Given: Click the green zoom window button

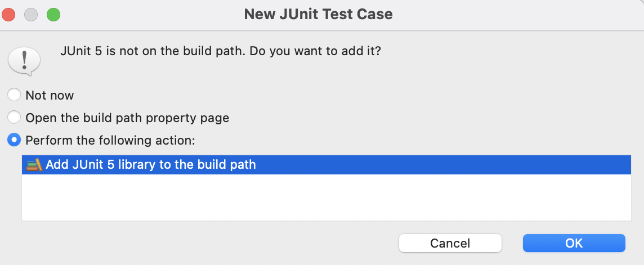Looking at the screenshot, I should (53, 15).
